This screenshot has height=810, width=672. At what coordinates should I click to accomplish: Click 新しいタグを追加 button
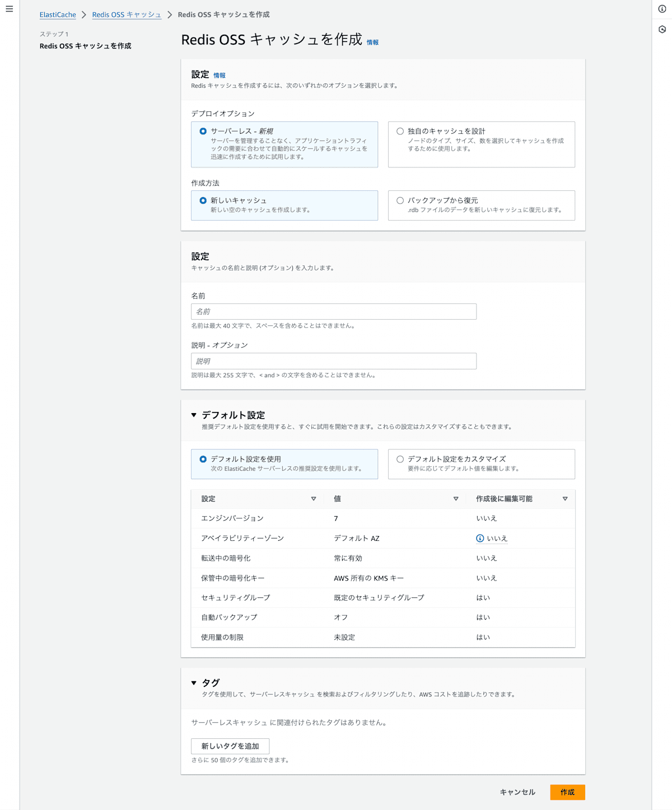click(x=230, y=746)
